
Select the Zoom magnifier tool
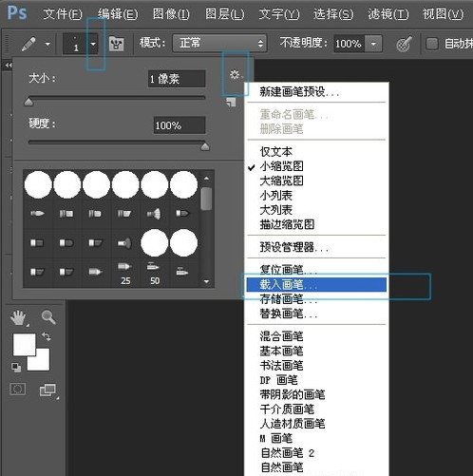click(48, 317)
